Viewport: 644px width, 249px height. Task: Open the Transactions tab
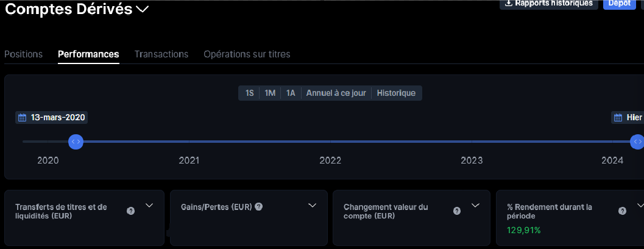[161, 54]
